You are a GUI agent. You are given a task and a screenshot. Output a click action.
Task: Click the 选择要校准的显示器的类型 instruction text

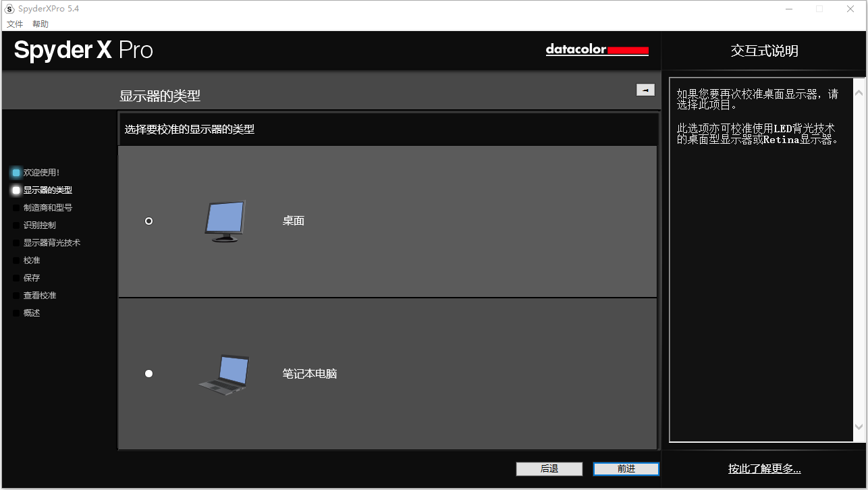point(190,129)
